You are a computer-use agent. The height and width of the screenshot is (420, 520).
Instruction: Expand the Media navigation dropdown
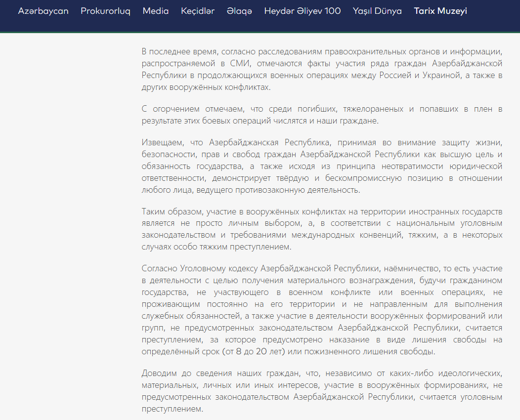155,11
